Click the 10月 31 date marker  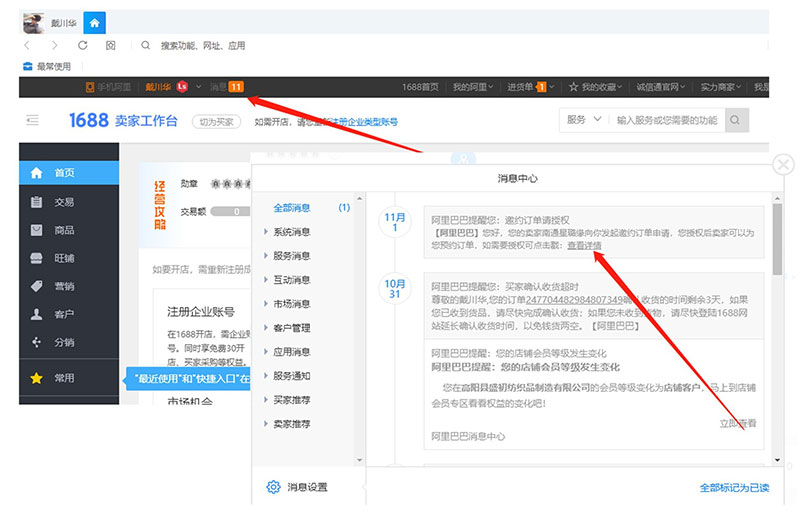(394, 288)
